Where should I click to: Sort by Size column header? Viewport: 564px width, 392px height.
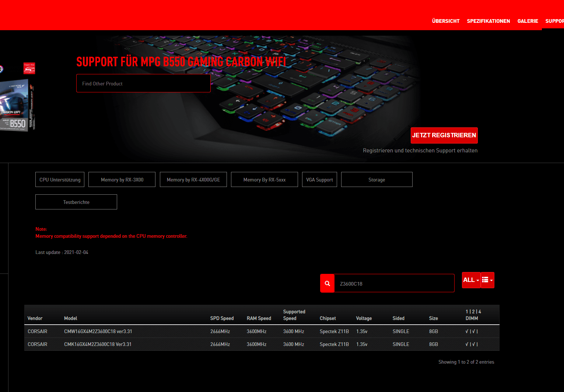click(x=434, y=318)
